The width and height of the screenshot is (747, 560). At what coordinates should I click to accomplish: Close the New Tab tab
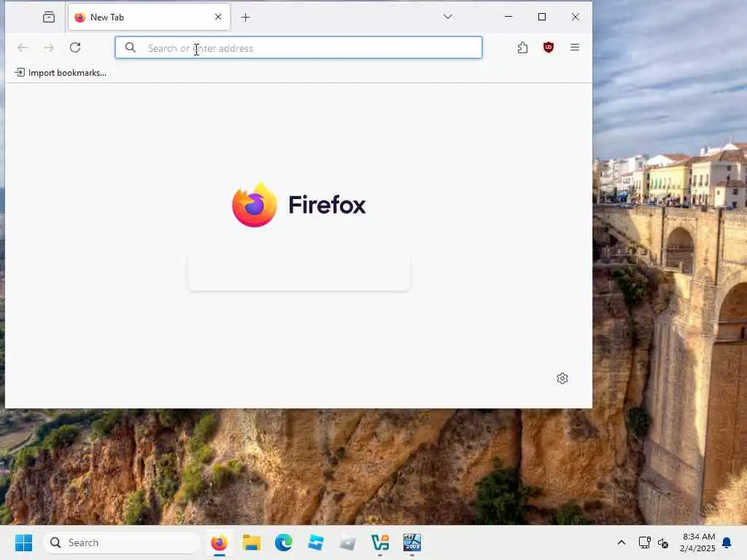point(218,17)
